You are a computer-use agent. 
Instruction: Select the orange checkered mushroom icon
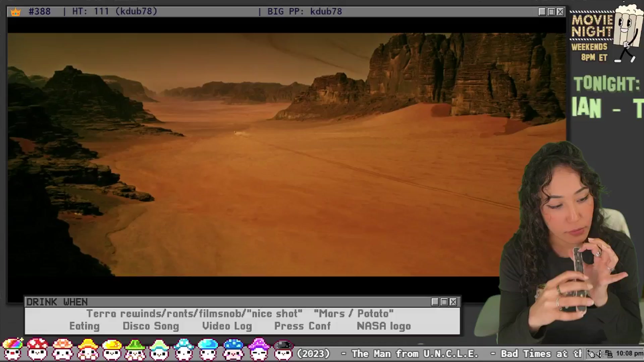[62, 349]
